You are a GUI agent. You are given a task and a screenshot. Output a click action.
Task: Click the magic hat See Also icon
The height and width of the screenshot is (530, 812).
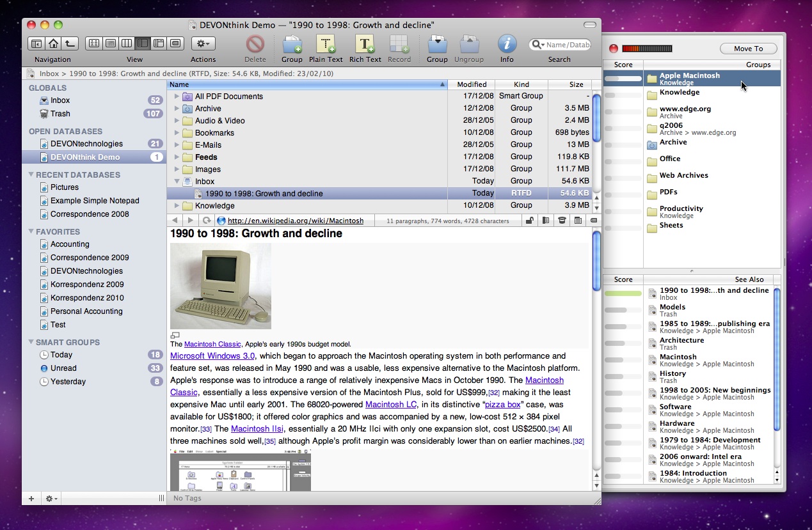coord(561,221)
